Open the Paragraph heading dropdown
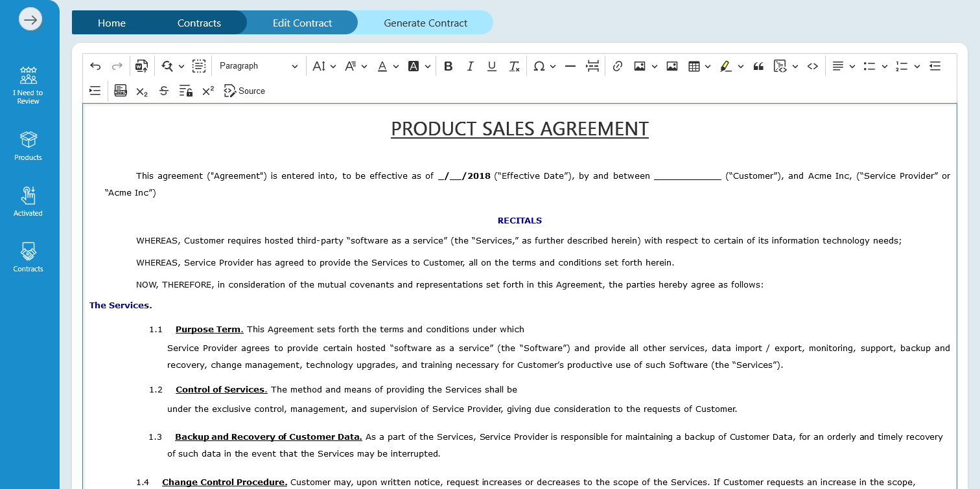This screenshot has height=489, width=980. coord(259,66)
